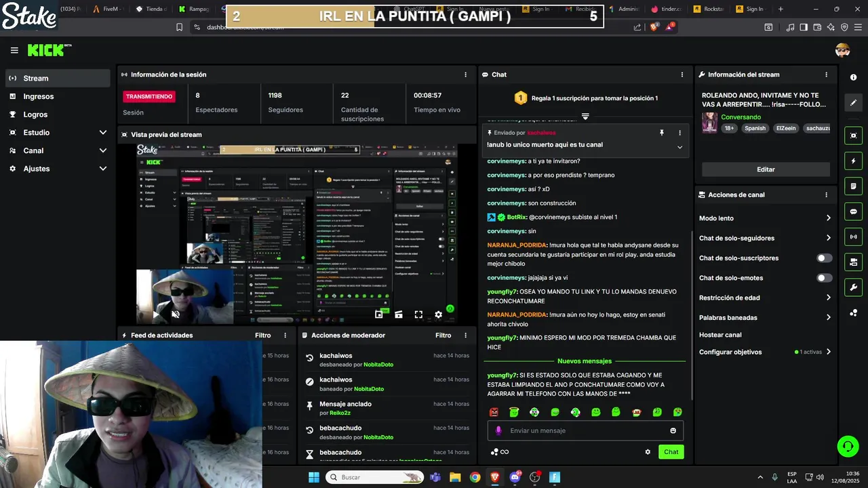Toggle Chat de solo-emotes switch

825,278
